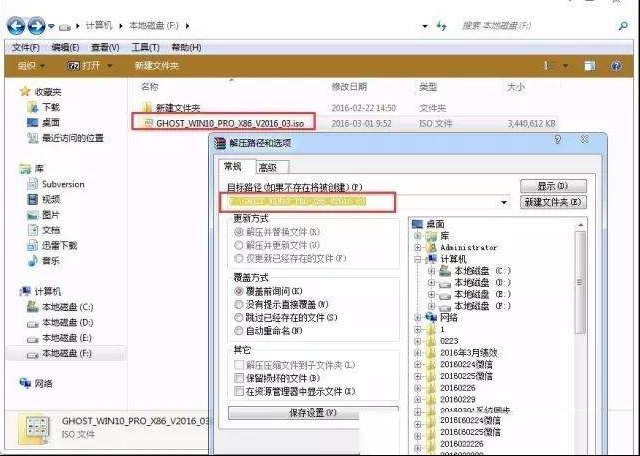Go back with Explorer back arrow
640x456 pixels.
click(16, 26)
